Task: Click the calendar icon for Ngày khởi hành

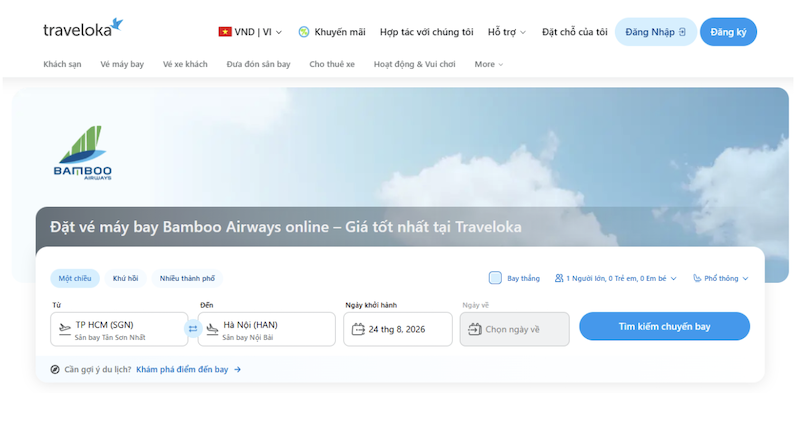Action: 358,329
